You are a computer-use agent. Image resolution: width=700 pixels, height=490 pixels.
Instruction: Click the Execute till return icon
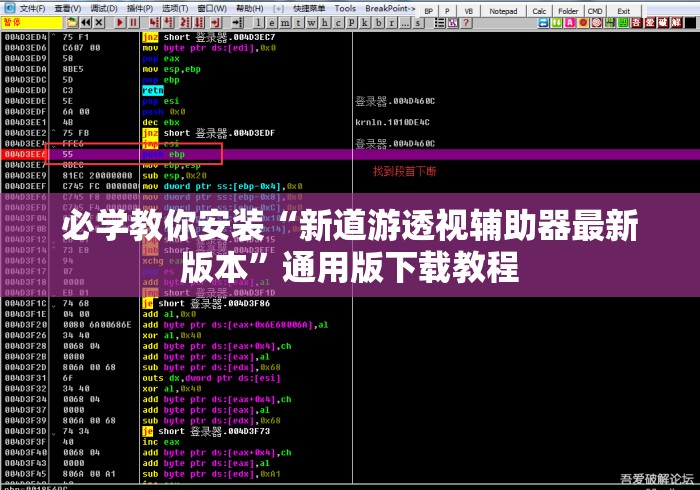coord(216,22)
